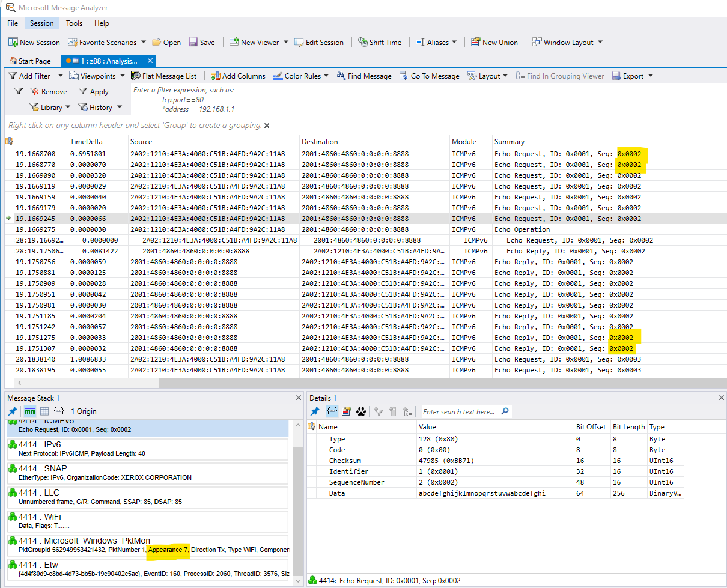
Task: Click the Apply filter button
Action: click(94, 92)
